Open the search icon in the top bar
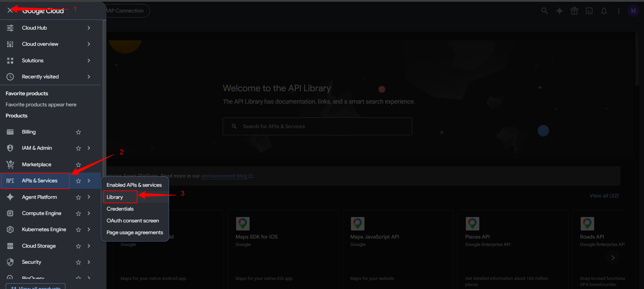This screenshot has height=289, width=644. tap(544, 11)
